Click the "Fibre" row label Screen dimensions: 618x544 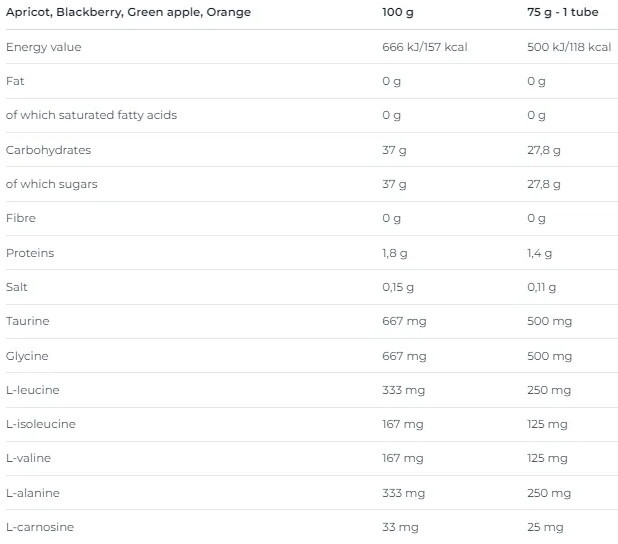pyautogui.click(x=20, y=218)
